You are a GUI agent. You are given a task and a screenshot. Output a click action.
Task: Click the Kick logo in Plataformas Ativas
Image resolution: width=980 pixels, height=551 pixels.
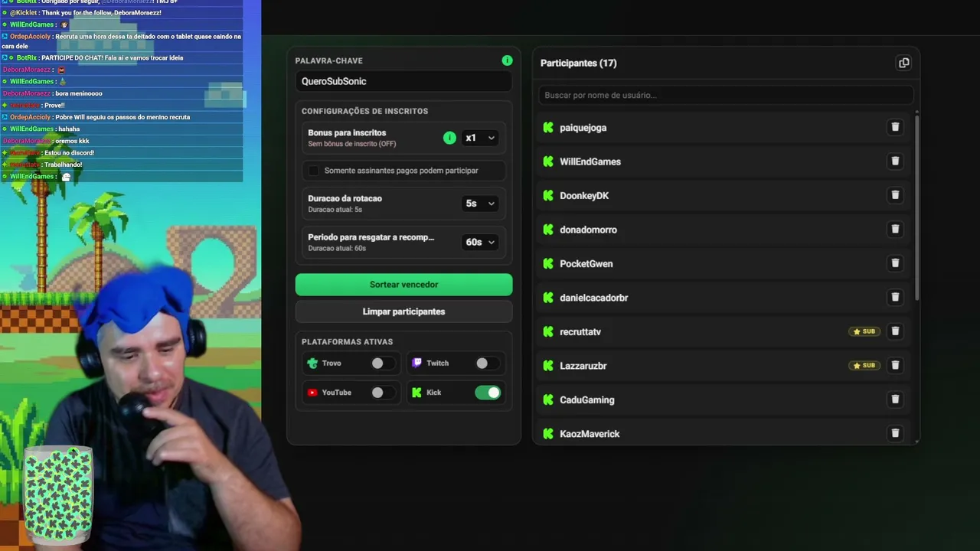pyautogui.click(x=416, y=393)
